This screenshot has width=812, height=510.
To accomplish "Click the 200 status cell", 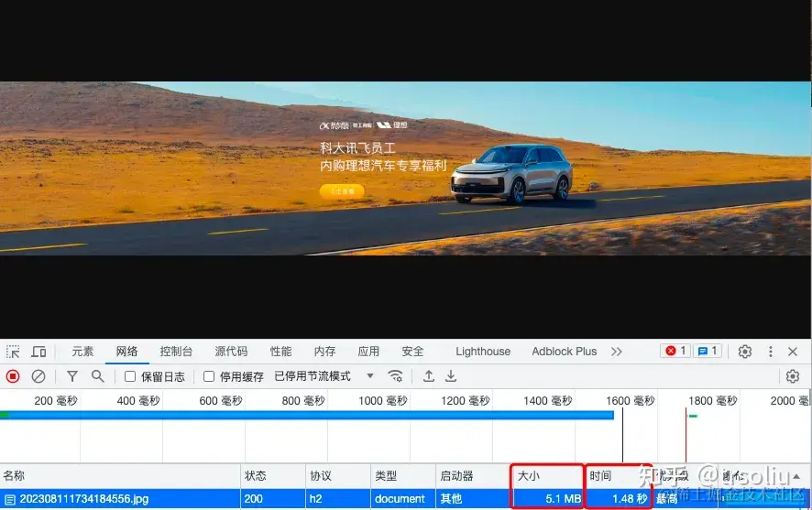I will click(x=273, y=499).
